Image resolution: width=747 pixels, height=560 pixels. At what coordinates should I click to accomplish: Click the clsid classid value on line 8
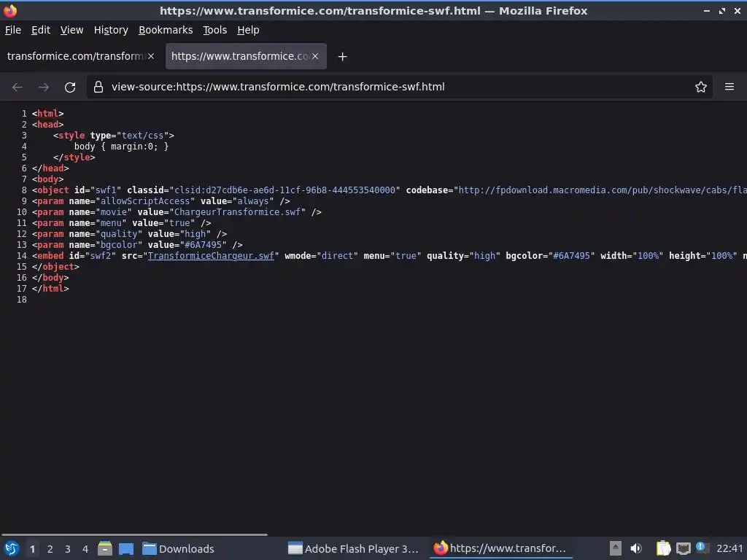(x=285, y=190)
